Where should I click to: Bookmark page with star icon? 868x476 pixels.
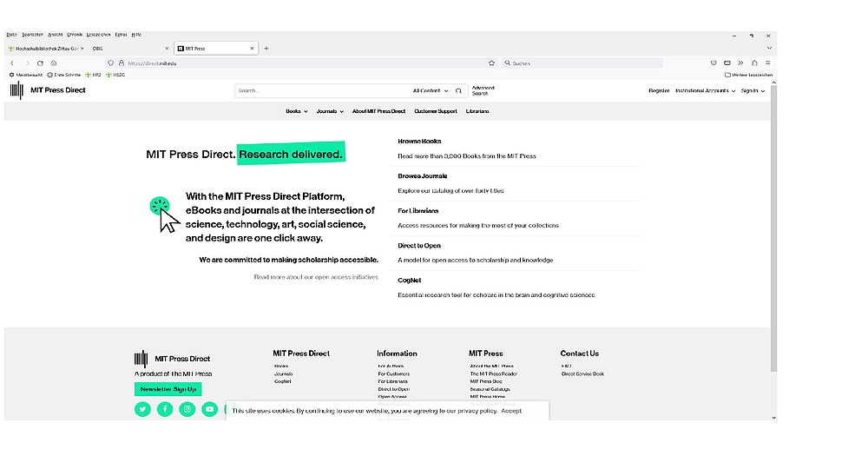[x=492, y=63]
